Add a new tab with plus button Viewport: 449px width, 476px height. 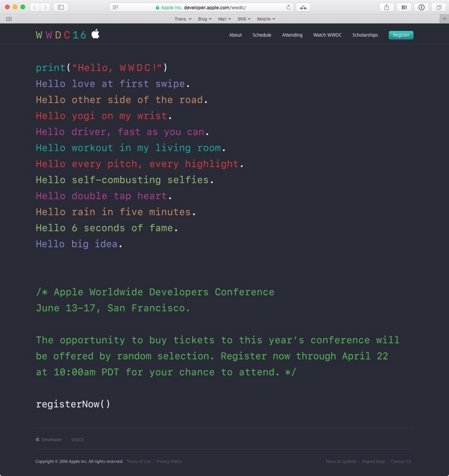[444, 19]
